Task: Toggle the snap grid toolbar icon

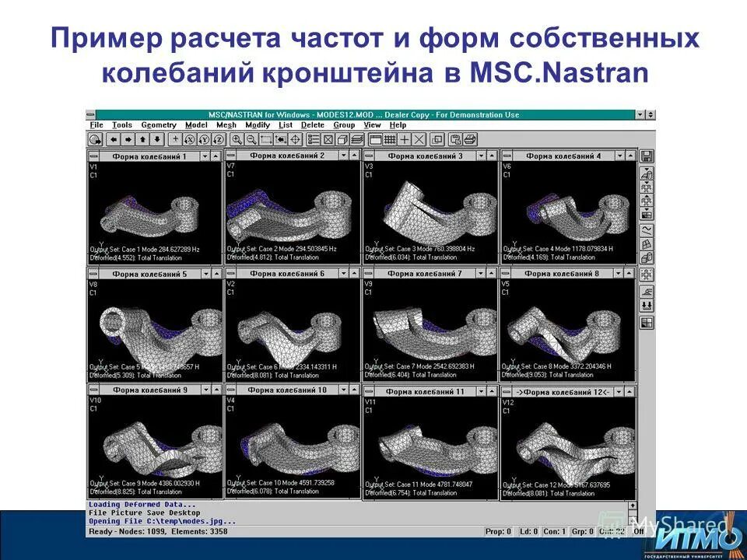Action: [390, 139]
